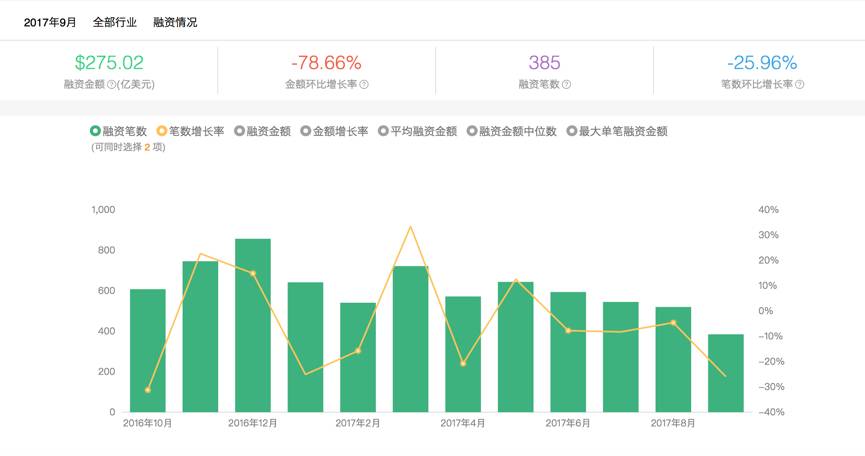This screenshot has width=865, height=456.
Task: Click the -25.96% deal growth value
Action: pos(762,62)
